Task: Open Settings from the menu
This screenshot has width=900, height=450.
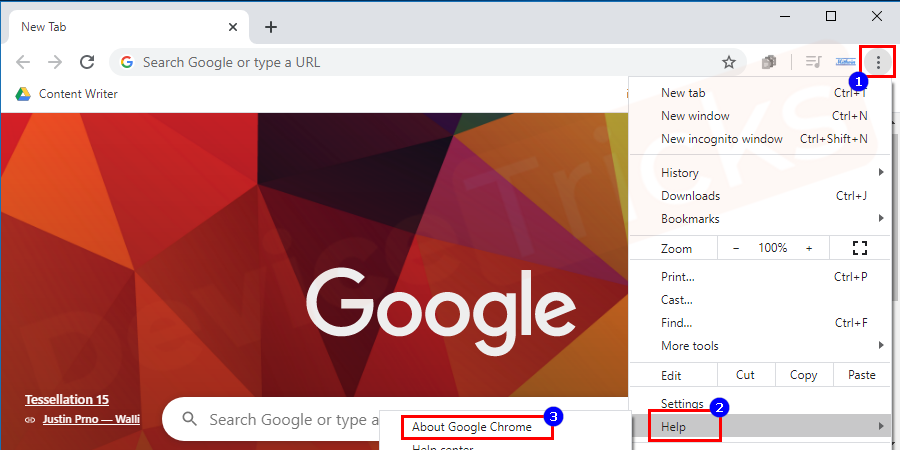Action: 760,404
